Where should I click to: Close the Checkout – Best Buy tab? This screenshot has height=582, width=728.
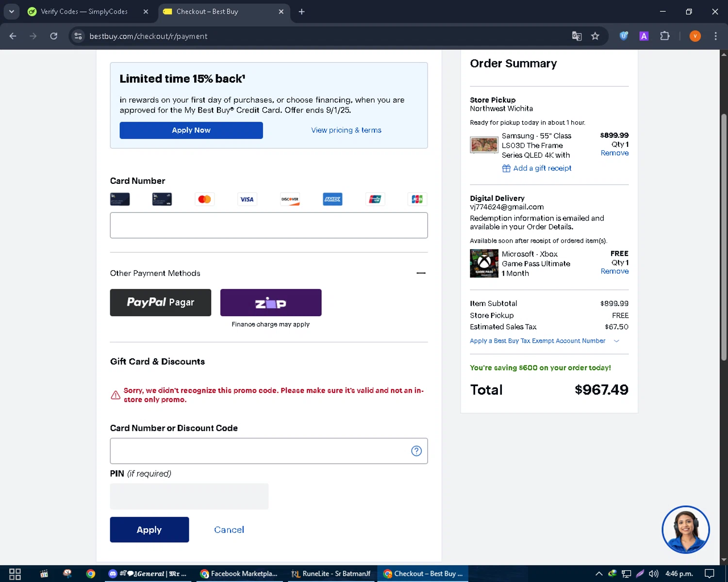point(281,12)
